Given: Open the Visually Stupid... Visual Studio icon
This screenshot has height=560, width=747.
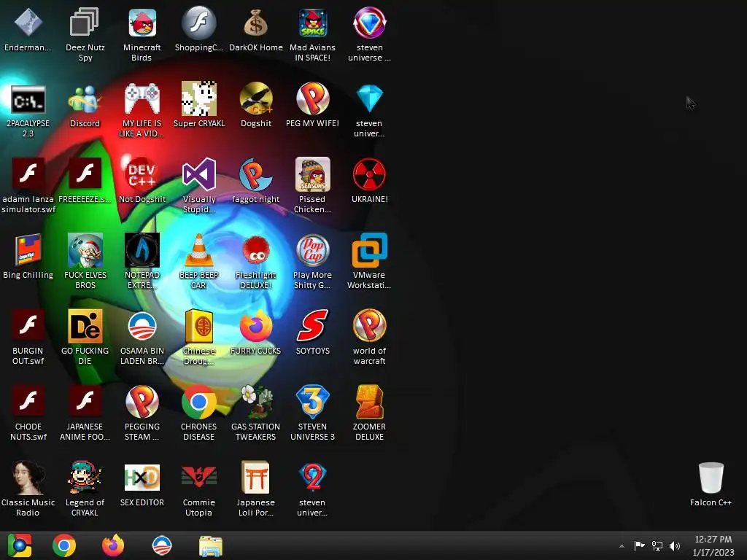Looking at the screenshot, I should tap(198, 174).
